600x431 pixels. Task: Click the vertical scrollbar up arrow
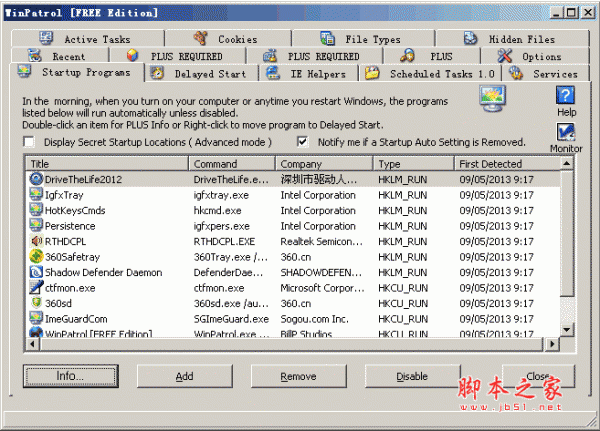(x=567, y=164)
